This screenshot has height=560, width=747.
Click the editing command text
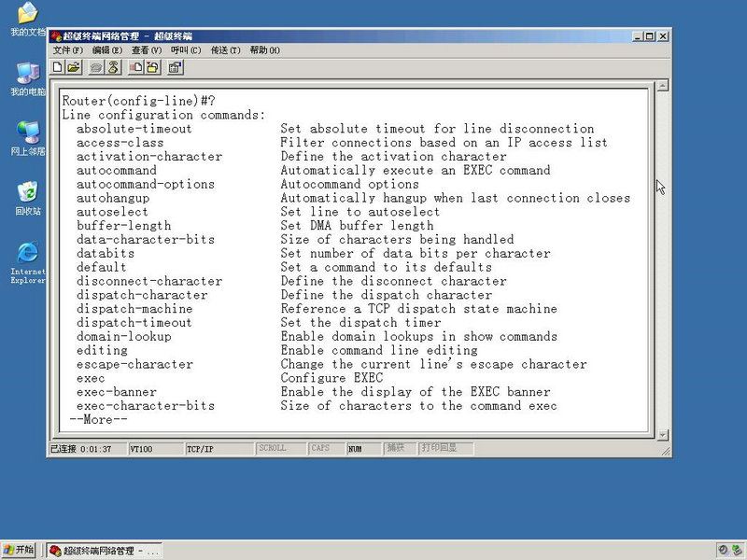[102, 350]
